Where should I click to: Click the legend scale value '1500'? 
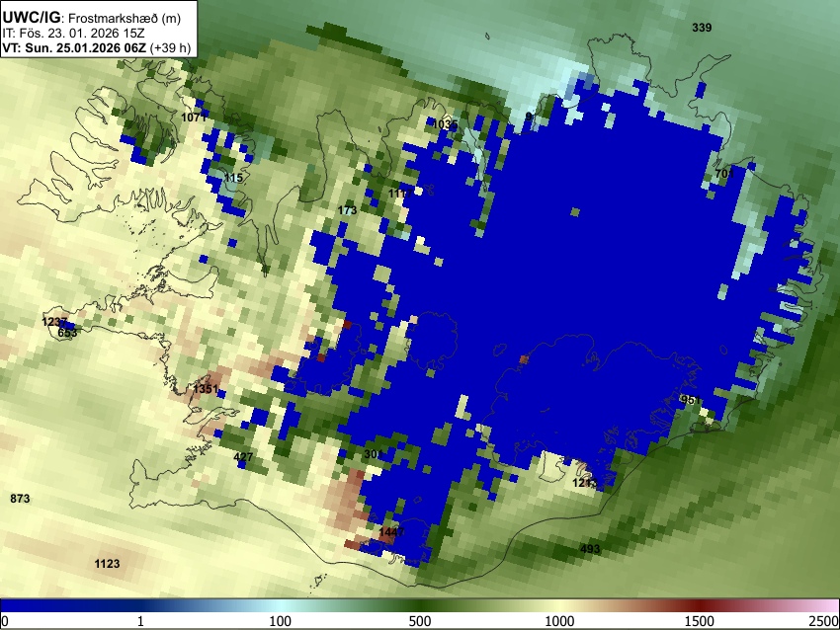(700, 621)
